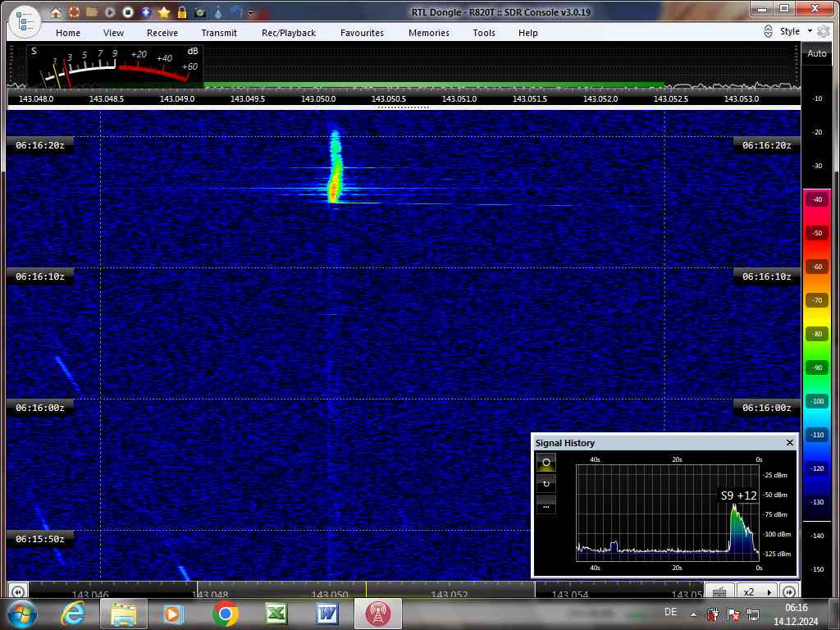Image resolution: width=840 pixels, height=630 pixels.
Task: Click the white level marker on the colour scale
Action: coord(817,521)
